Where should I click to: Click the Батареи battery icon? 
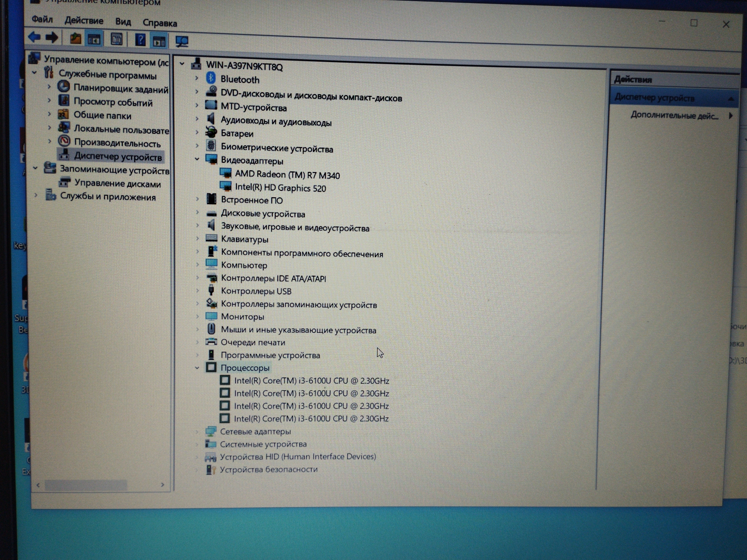point(211,132)
